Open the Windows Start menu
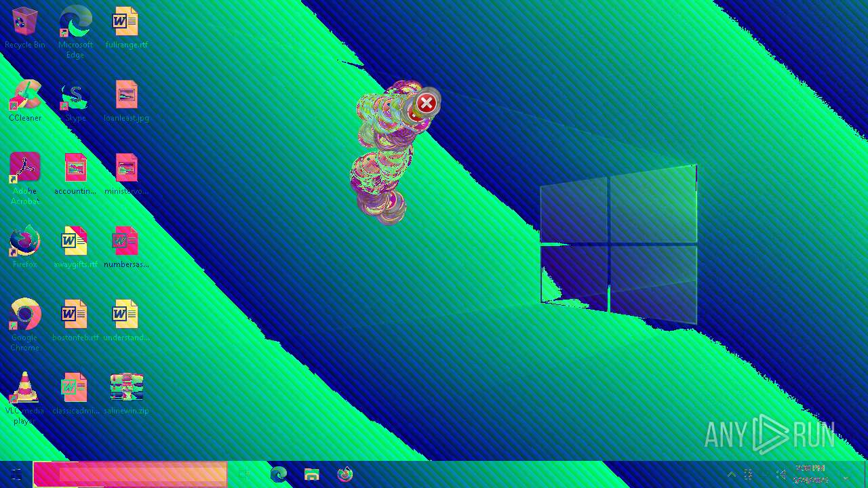868x488 pixels. (16, 474)
